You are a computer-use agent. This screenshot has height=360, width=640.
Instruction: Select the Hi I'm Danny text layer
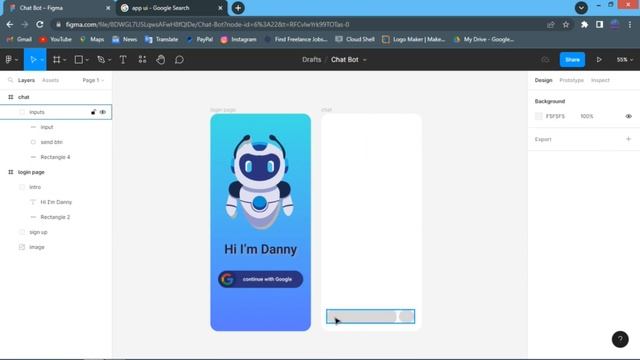[56, 202]
